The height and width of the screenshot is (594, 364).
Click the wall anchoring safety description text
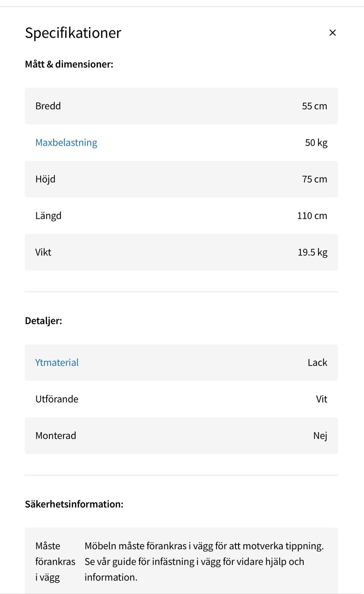click(x=204, y=561)
